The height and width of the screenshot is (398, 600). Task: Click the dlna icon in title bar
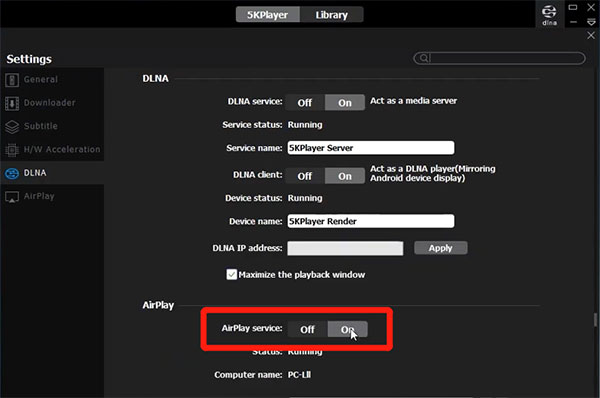tap(549, 14)
